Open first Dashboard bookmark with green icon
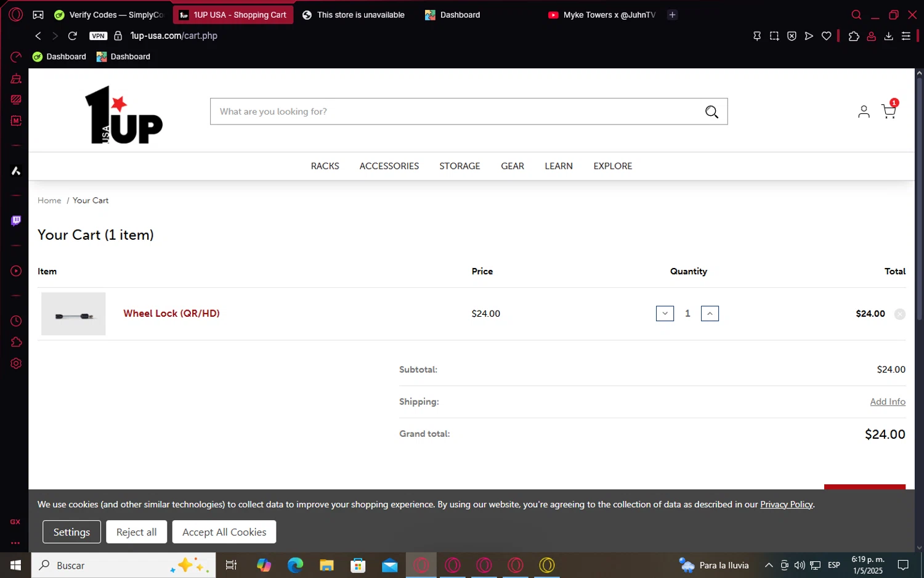This screenshot has width=924, height=578. click(59, 57)
